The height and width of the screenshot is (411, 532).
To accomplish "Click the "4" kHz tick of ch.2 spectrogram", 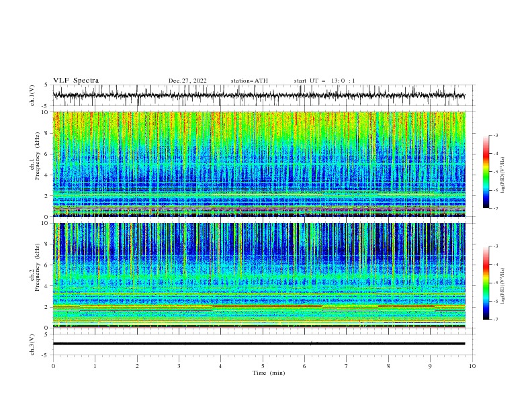I will (47, 286).
